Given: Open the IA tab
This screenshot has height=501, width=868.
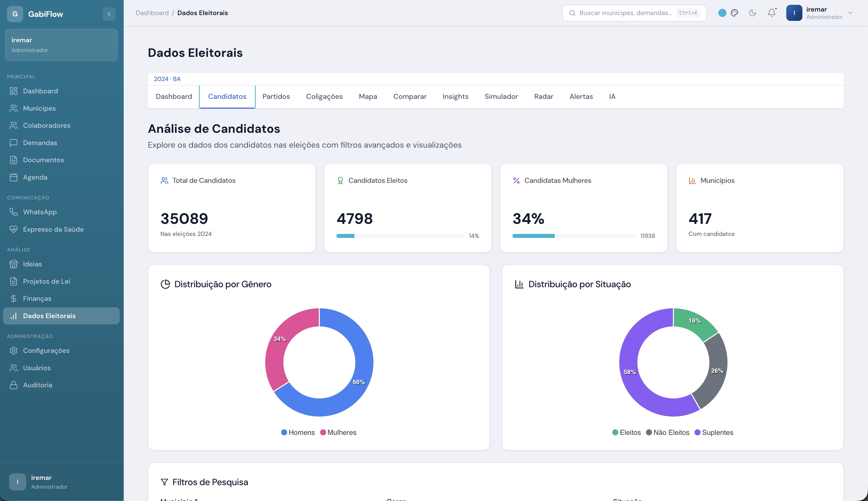Looking at the screenshot, I should (x=612, y=97).
